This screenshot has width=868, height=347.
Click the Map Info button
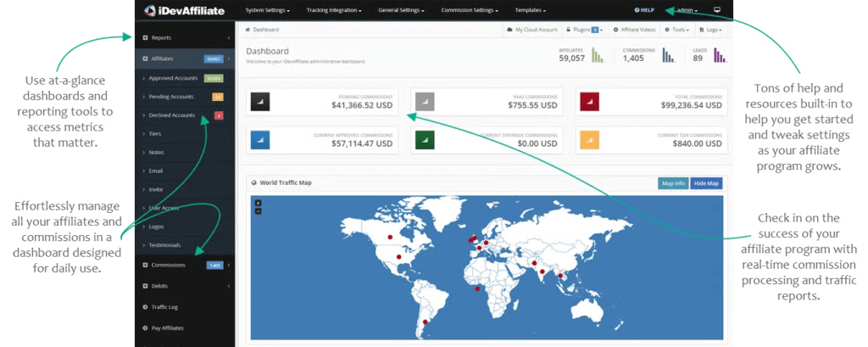coord(673,183)
